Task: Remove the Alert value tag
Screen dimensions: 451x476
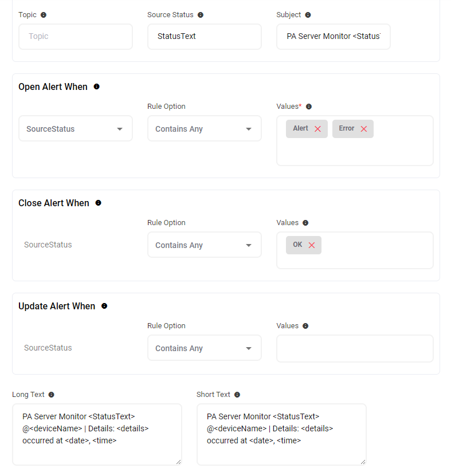Action: pyautogui.click(x=317, y=129)
